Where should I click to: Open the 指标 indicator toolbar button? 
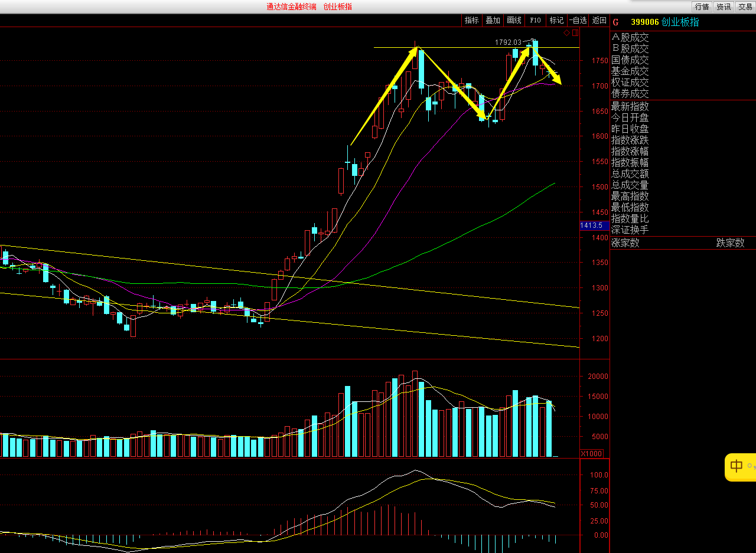click(471, 20)
